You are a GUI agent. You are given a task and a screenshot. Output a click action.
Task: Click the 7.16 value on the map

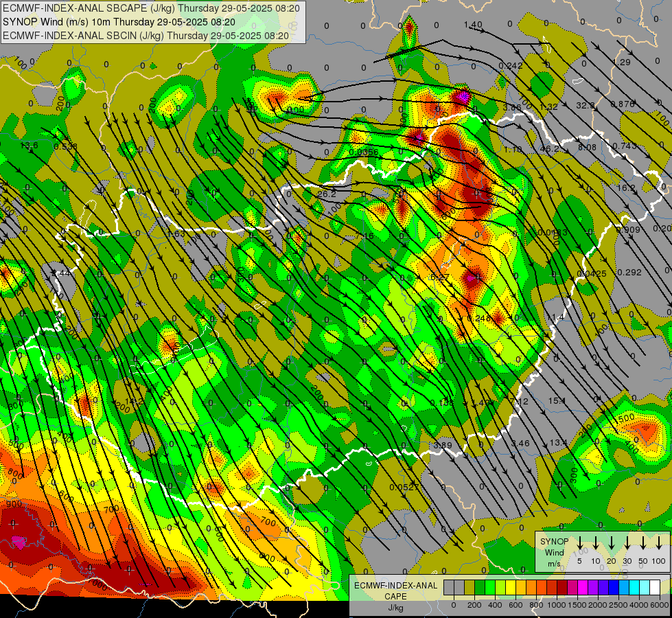[364, 236]
